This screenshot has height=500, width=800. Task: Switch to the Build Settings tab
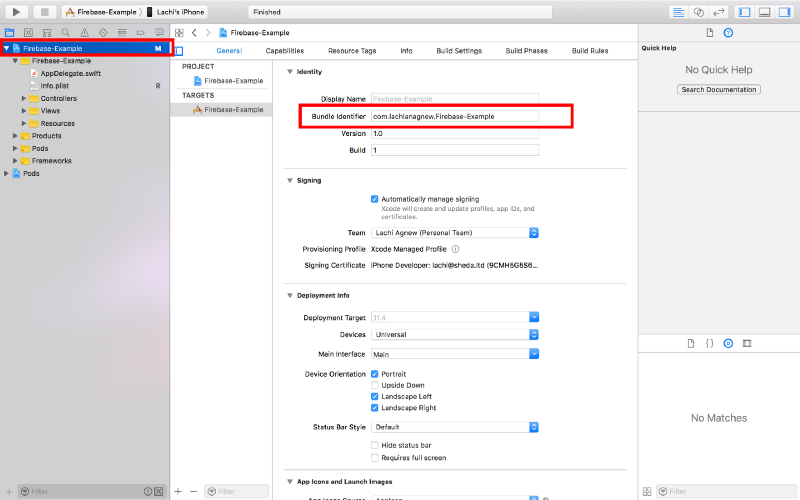tap(459, 51)
